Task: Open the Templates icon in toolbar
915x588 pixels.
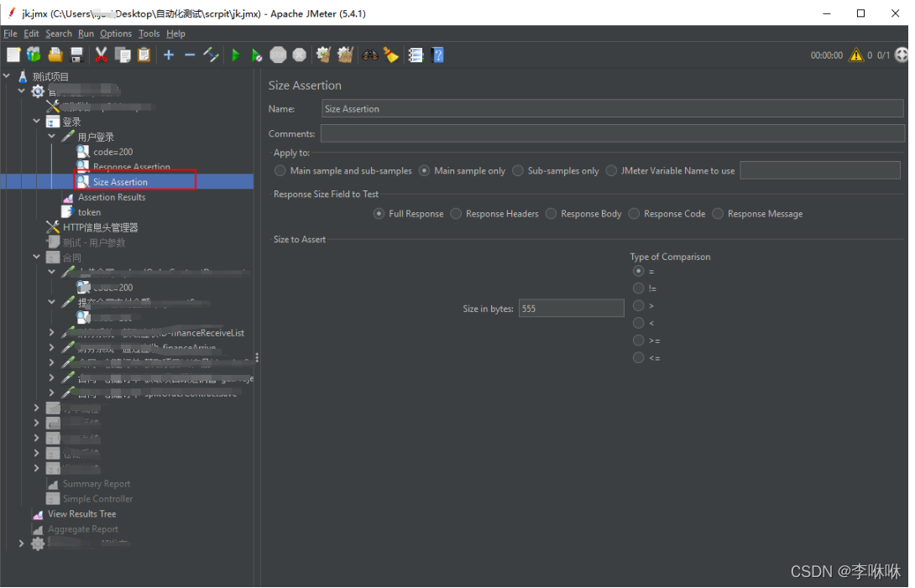Action: [34, 55]
